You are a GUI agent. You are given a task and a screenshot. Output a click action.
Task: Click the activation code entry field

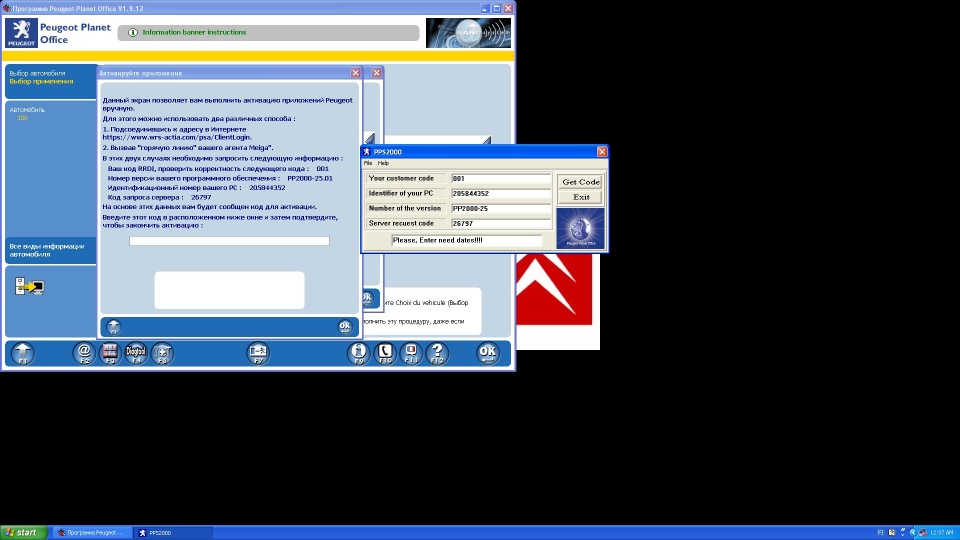229,241
